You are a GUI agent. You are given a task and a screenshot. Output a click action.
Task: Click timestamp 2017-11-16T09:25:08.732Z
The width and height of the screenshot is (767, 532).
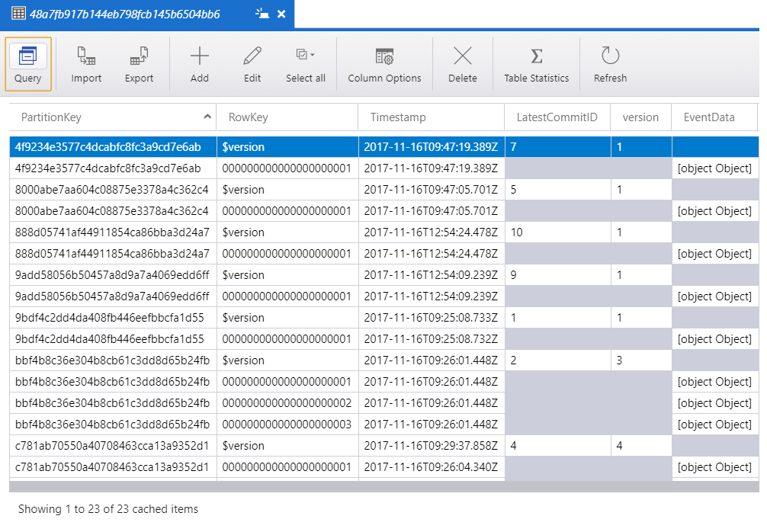coord(431,339)
